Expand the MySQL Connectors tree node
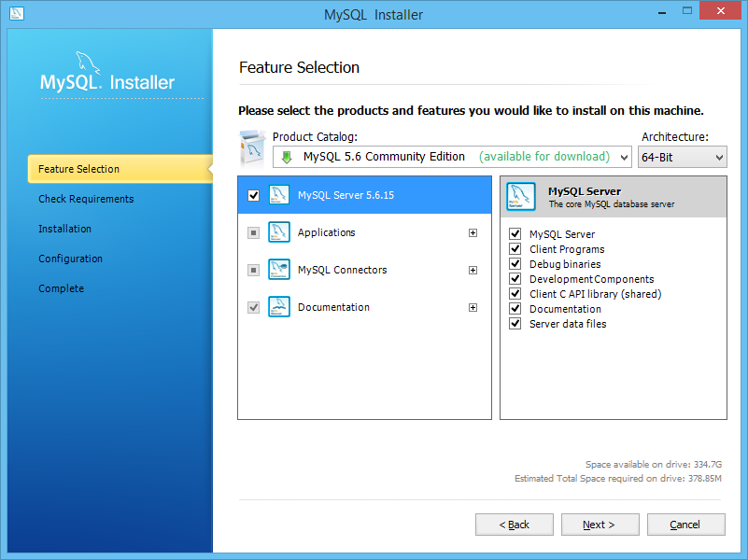The height and width of the screenshot is (560, 748). (x=473, y=271)
